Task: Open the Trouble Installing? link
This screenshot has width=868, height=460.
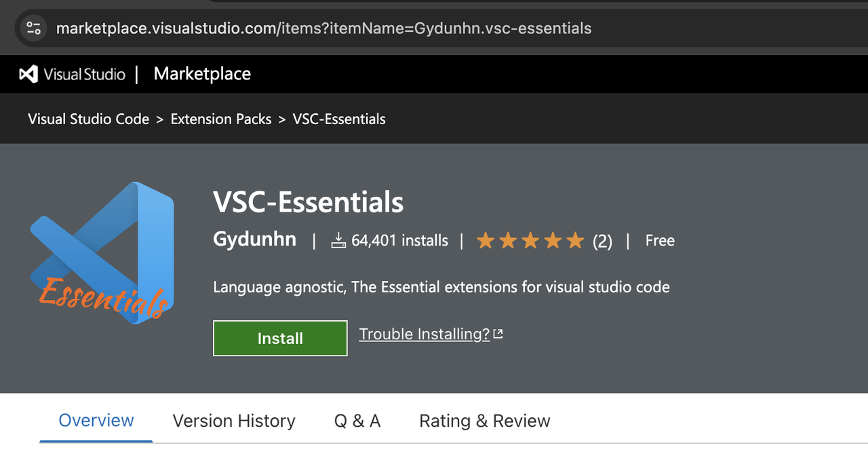Action: (x=425, y=334)
